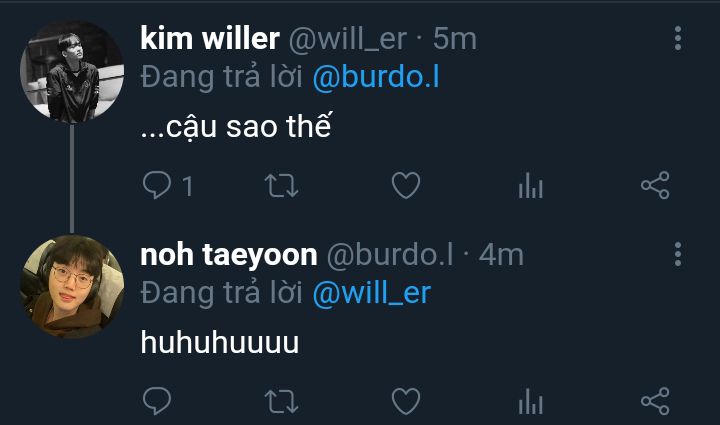The width and height of the screenshot is (720, 425).
Task: Open kim willer's profile by display name
Action: [x=210, y=38]
